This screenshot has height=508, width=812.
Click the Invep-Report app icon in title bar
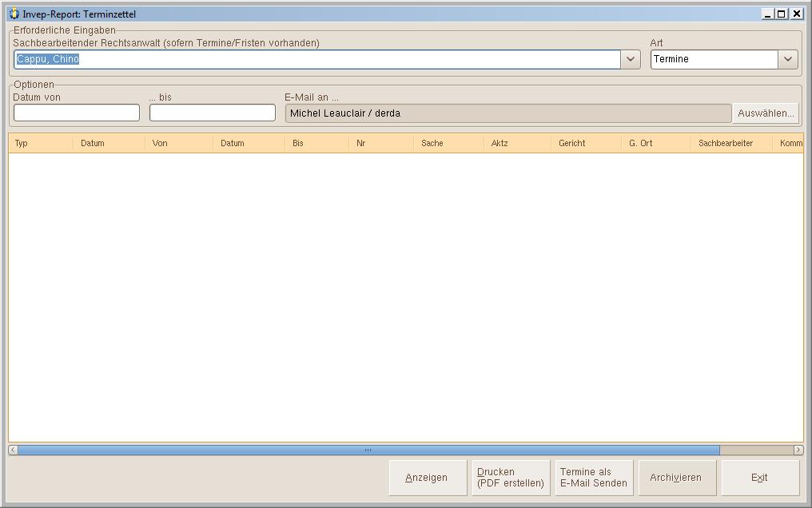coord(14,14)
